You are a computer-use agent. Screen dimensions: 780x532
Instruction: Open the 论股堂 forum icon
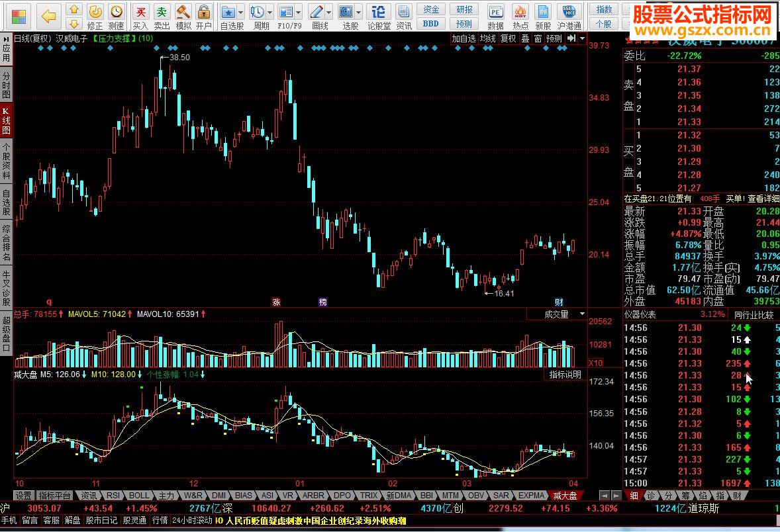point(379,12)
